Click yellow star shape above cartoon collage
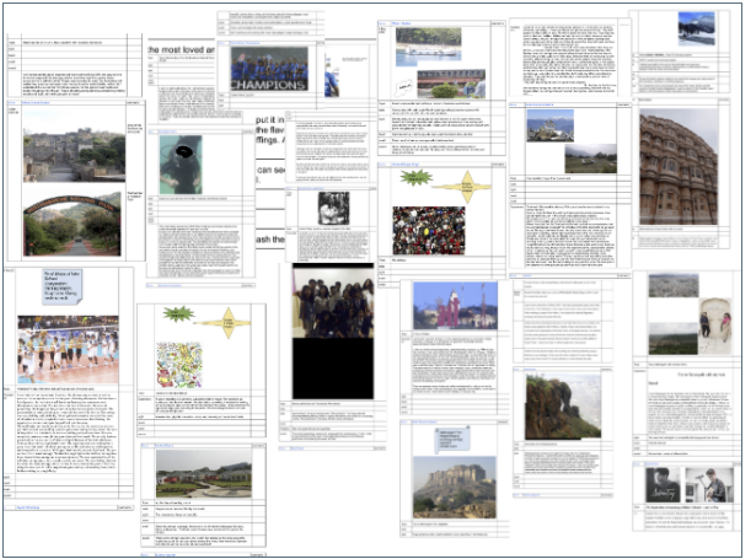The image size is (745, 560). (228, 323)
